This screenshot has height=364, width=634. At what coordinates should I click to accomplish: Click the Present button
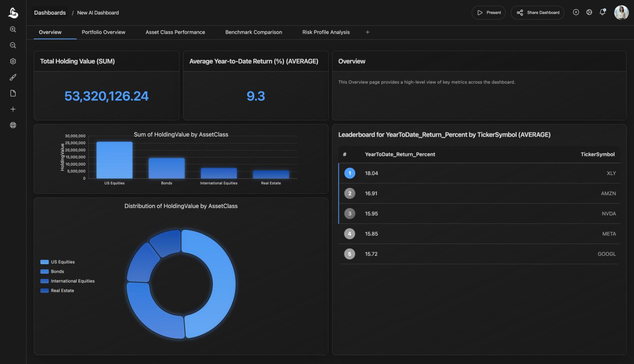[489, 12]
